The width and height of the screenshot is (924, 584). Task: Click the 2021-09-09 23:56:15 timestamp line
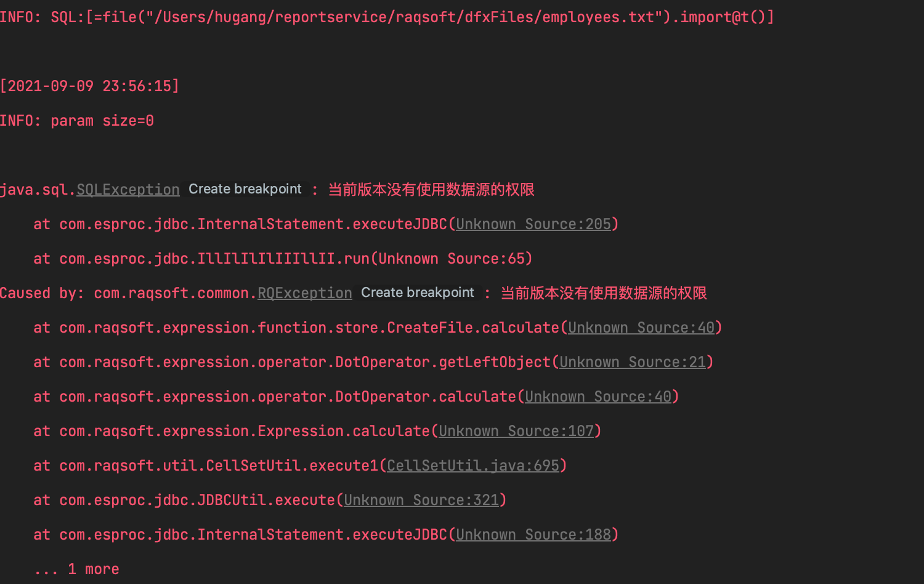point(89,86)
